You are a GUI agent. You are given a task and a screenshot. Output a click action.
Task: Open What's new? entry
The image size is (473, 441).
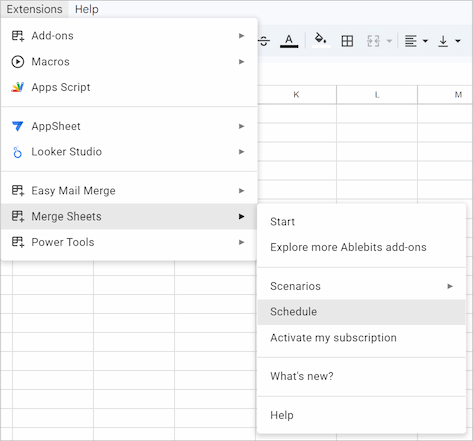[361, 376]
